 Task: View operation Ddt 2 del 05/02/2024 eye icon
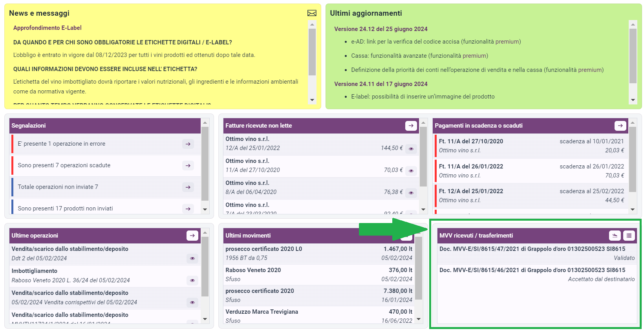(192, 258)
